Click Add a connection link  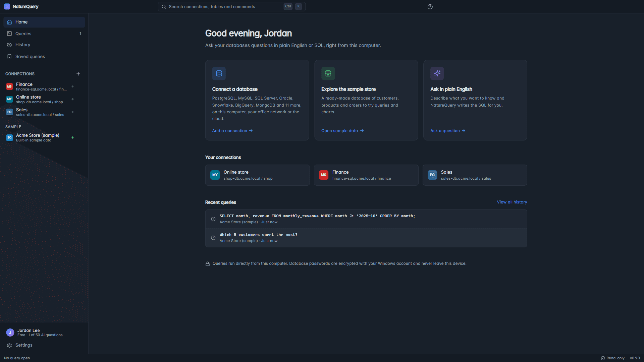coord(232,131)
